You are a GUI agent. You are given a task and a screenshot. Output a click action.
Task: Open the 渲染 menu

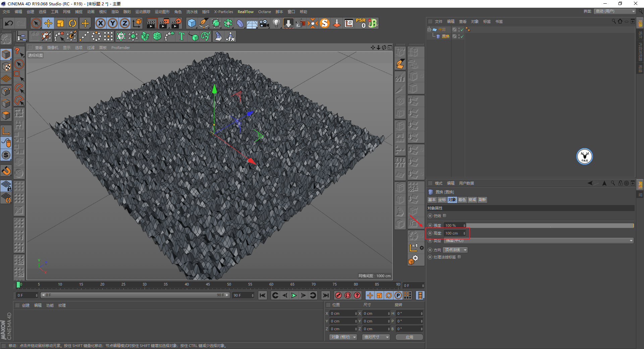tap(115, 12)
